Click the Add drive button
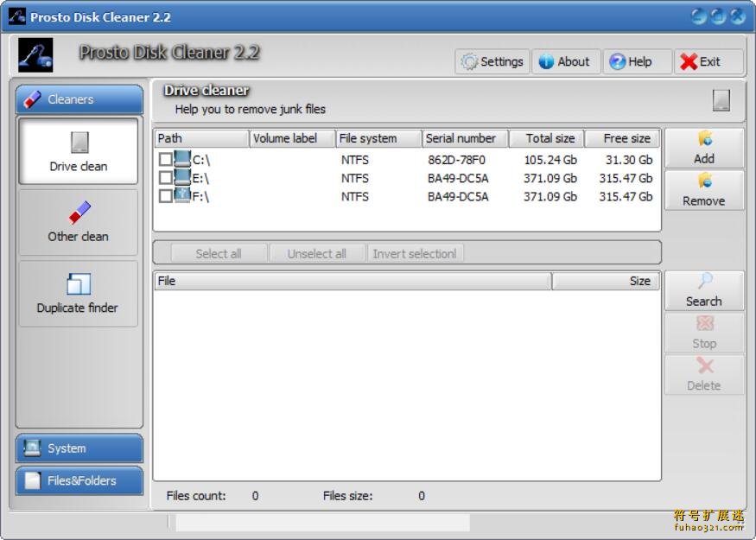This screenshot has height=540, width=756. [704, 149]
